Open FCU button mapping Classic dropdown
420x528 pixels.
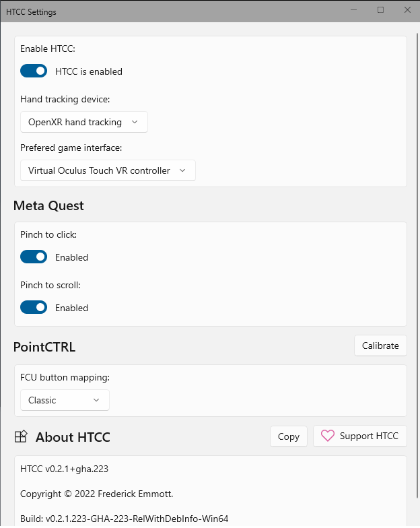tap(65, 400)
